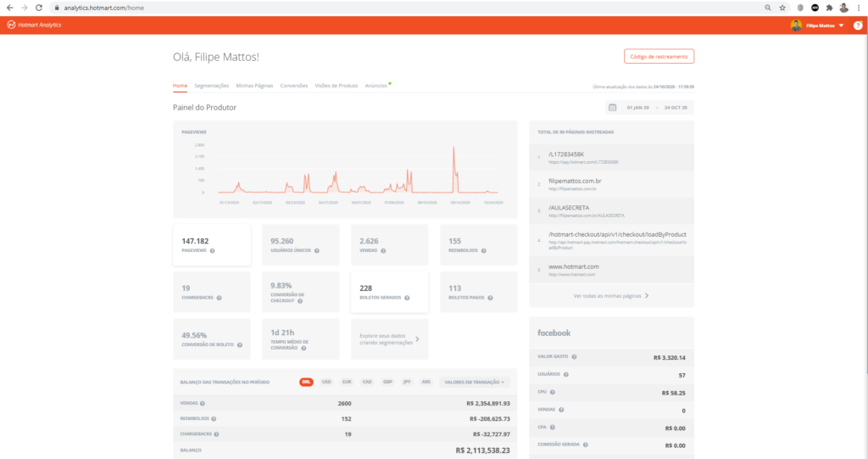868x459 pixels.
Task: Click the Hotmart Analytics logo
Action: pyautogui.click(x=34, y=25)
